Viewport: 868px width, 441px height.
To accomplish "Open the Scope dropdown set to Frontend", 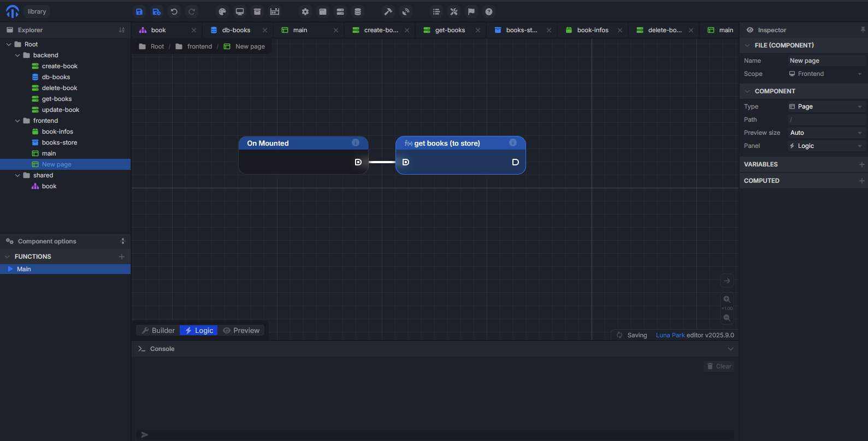I will point(825,74).
